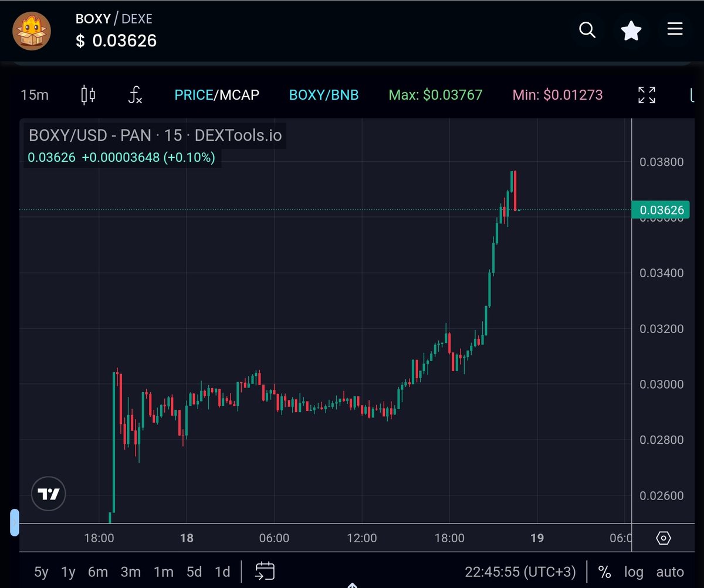Open the go-to-date calendar icon
Image resolution: width=704 pixels, height=588 pixels.
[265, 571]
